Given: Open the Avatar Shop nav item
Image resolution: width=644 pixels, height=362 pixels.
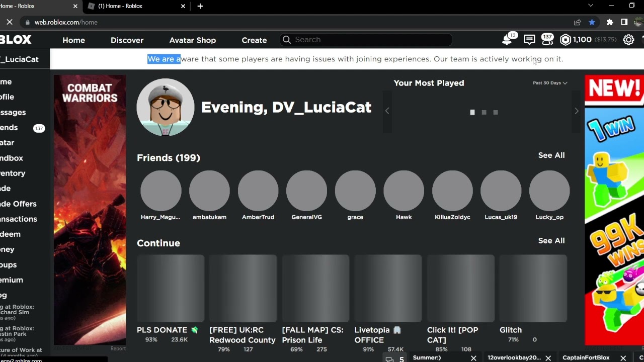Looking at the screenshot, I should (x=193, y=40).
